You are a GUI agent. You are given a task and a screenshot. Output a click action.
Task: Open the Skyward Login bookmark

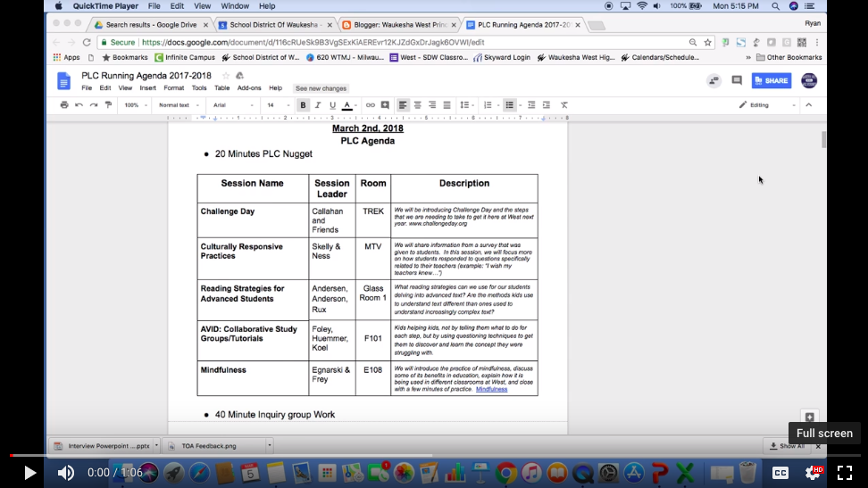point(502,57)
